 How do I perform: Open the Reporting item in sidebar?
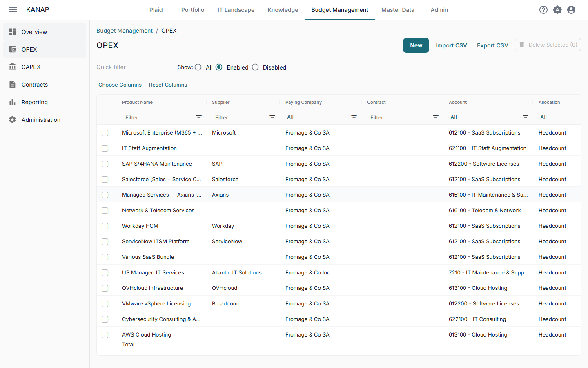(45, 102)
